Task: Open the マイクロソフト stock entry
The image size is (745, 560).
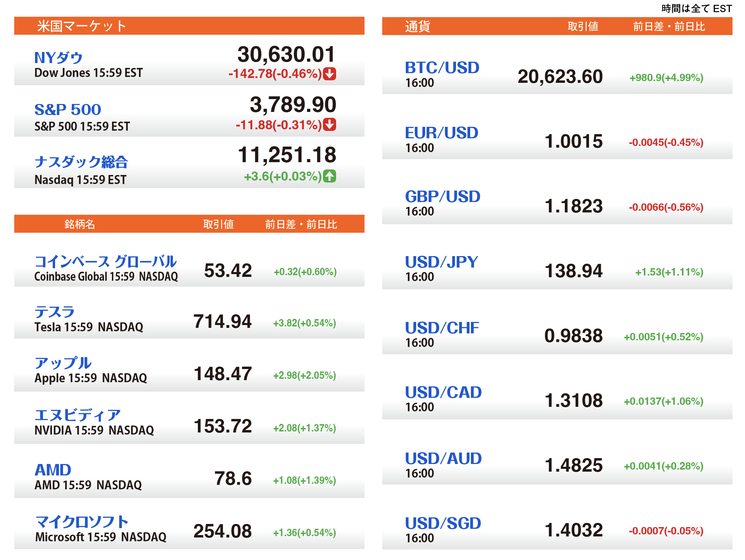Action: click(82, 522)
